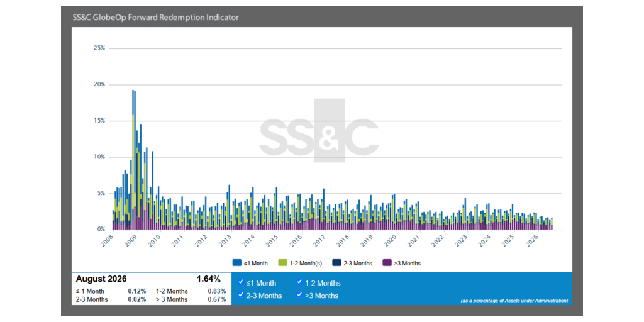Click the 2-3 Months legend navy swatch

336,263
